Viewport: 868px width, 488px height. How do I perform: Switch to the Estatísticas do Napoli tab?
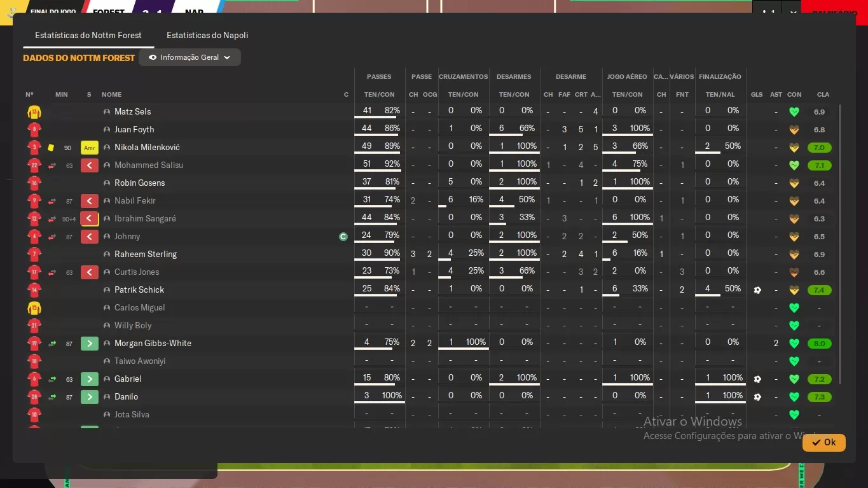click(x=207, y=36)
